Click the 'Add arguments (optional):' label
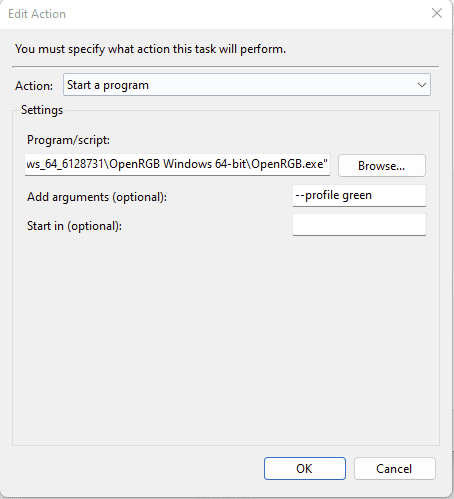 coord(97,197)
